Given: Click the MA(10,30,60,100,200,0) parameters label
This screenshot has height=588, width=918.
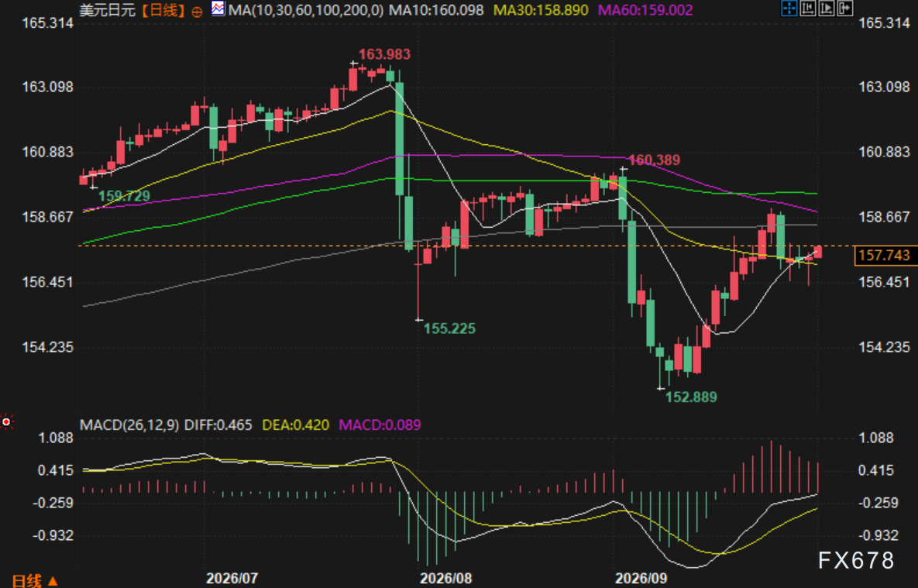Looking at the screenshot, I should [305, 10].
